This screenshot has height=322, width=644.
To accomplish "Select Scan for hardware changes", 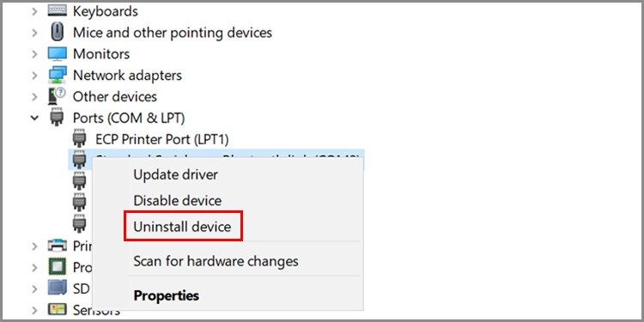I will click(x=216, y=261).
